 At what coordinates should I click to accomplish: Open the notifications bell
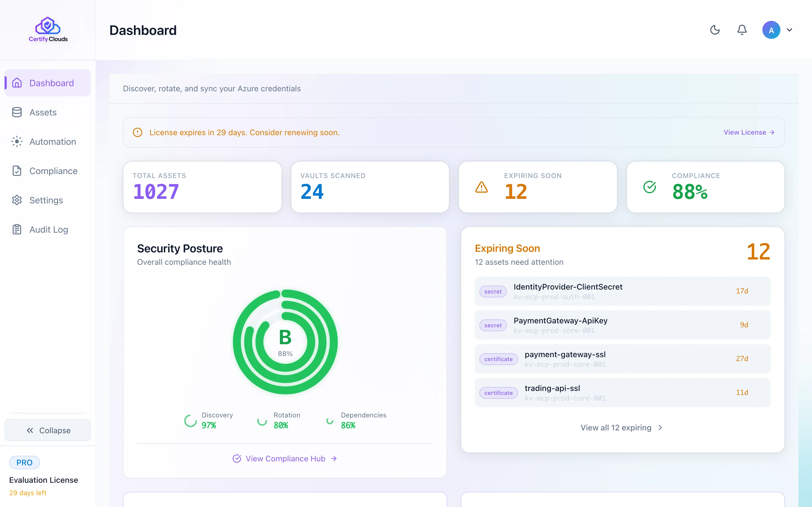(742, 30)
